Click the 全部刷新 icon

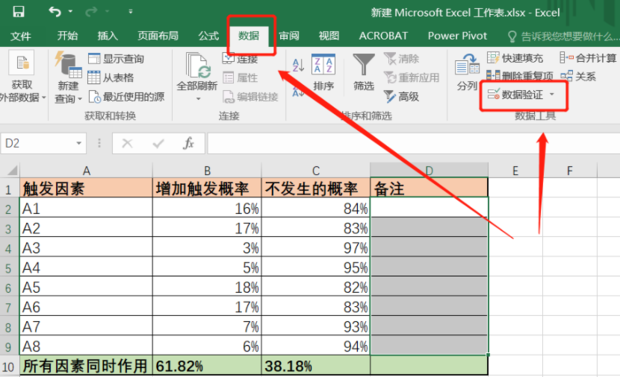coord(197,66)
